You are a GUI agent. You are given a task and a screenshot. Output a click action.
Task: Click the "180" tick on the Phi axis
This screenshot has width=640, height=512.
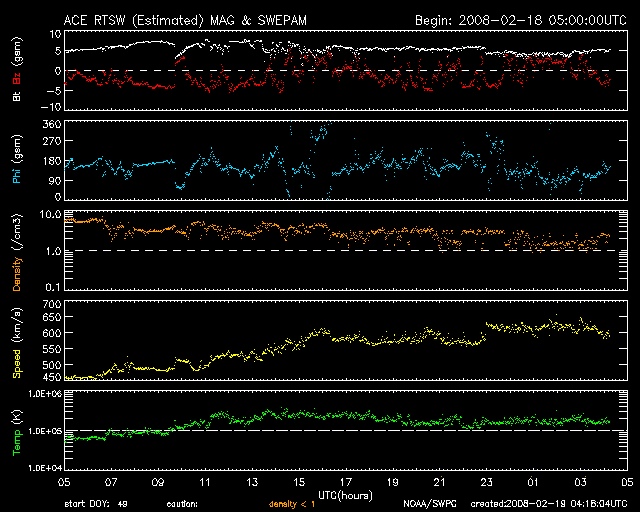pyautogui.click(x=52, y=161)
